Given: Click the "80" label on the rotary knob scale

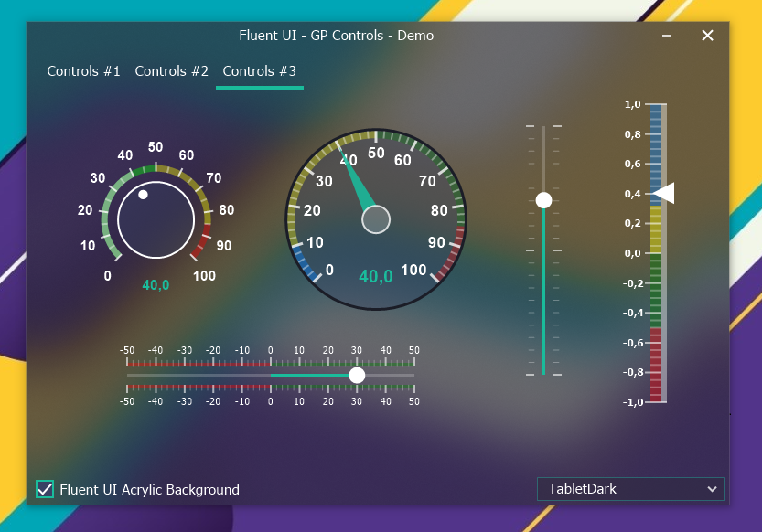Looking at the screenshot, I should 227,210.
